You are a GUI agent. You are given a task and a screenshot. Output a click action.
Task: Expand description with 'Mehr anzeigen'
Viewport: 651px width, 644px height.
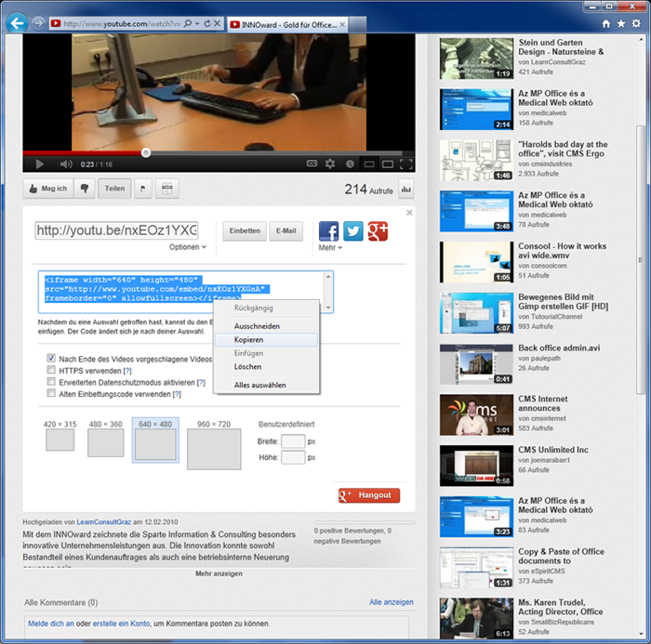coord(219,573)
